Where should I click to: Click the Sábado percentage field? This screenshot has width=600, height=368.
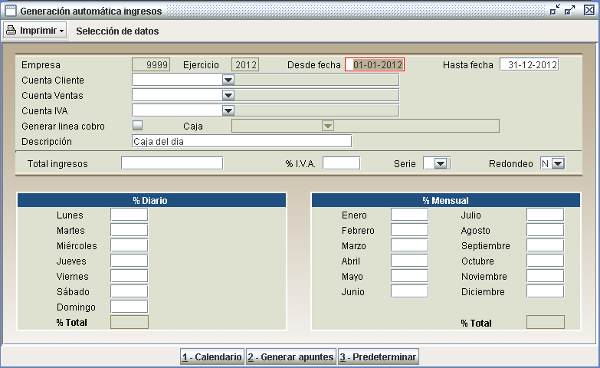129,291
